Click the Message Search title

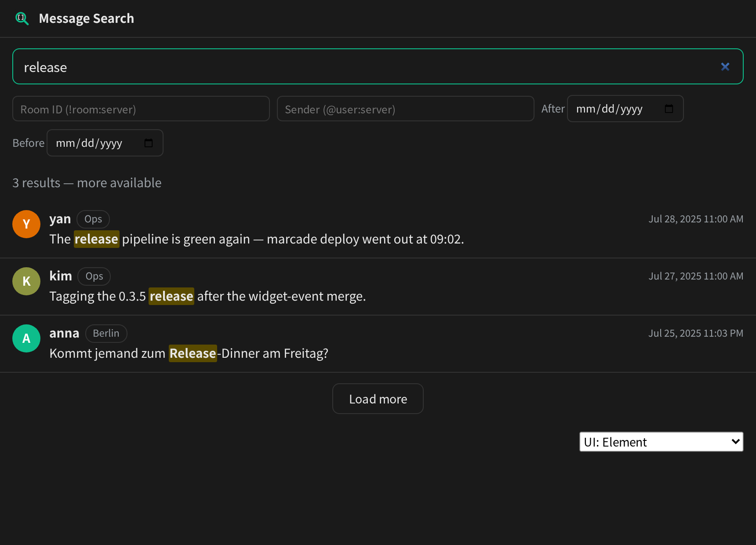[87, 18]
